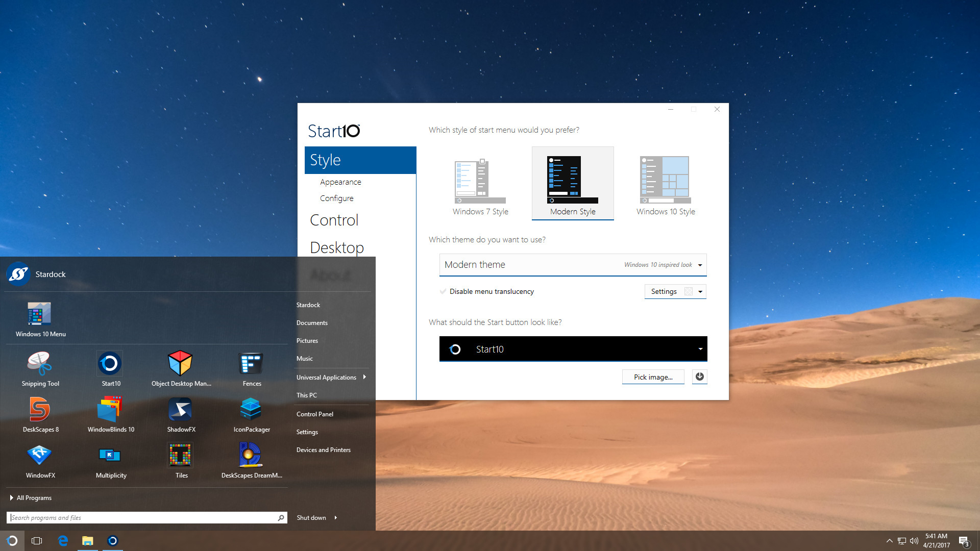The height and width of the screenshot is (551, 980).
Task: Switch to the Appearance section
Action: coord(340,182)
